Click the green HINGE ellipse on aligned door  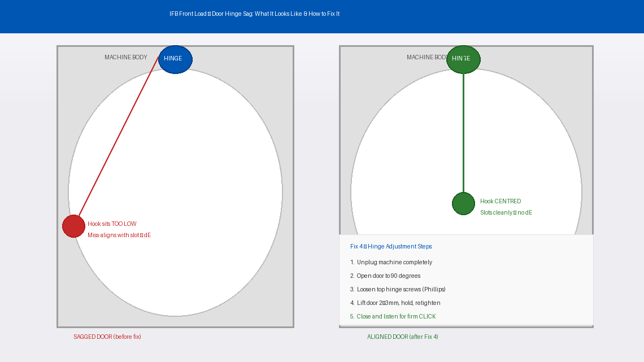pyautogui.click(x=463, y=59)
